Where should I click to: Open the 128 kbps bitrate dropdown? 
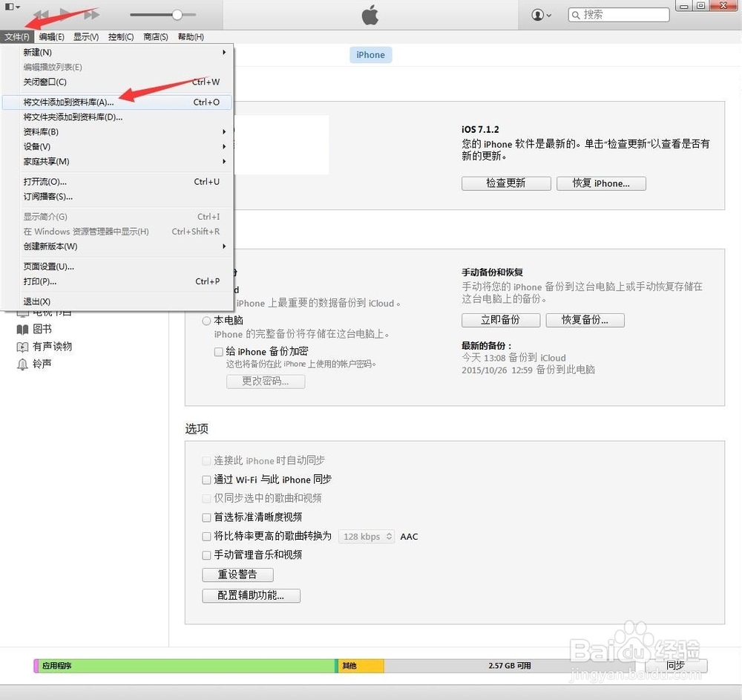[367, 536]
